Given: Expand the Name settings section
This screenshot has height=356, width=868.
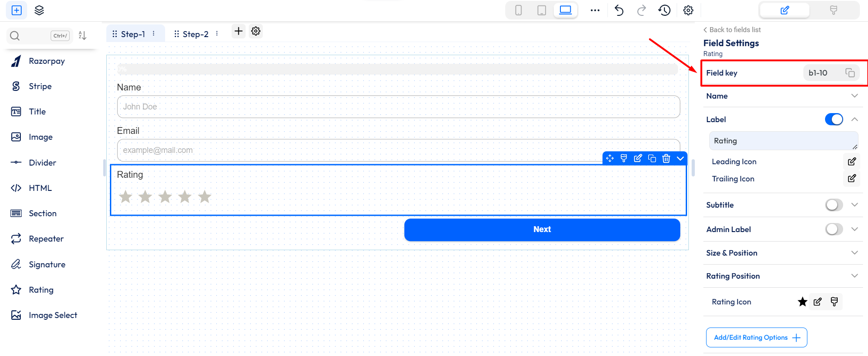Looking at the screenshot, I should pyautogui.click(x=854, y=96).
